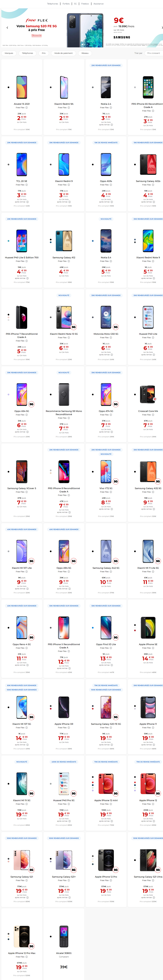Open the Free Flex info icon for Alcatel 1S 2021
The image size is (163, 980).
pyautogui.click(x=26, y=108)
